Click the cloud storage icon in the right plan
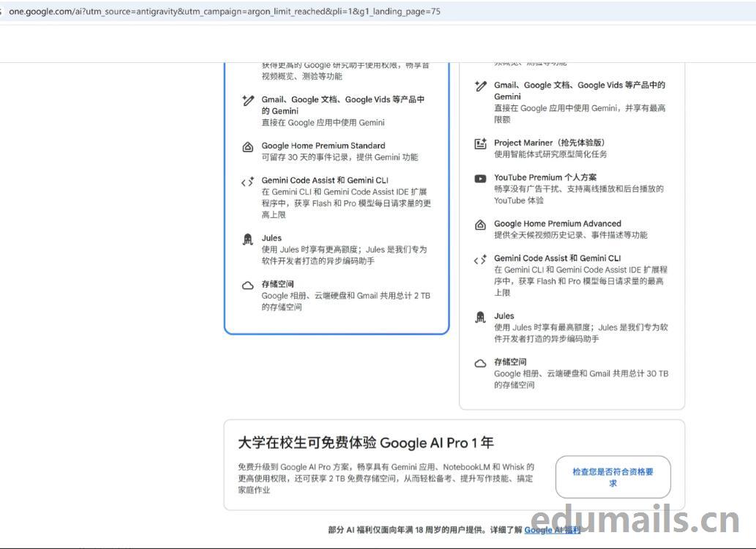The image size is (756, 549). 480,363
